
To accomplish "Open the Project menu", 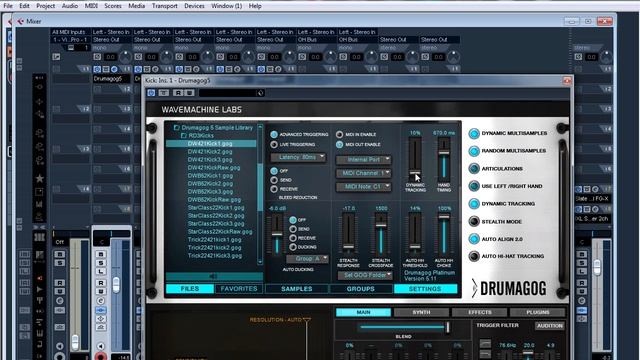I will pos(46,6).
